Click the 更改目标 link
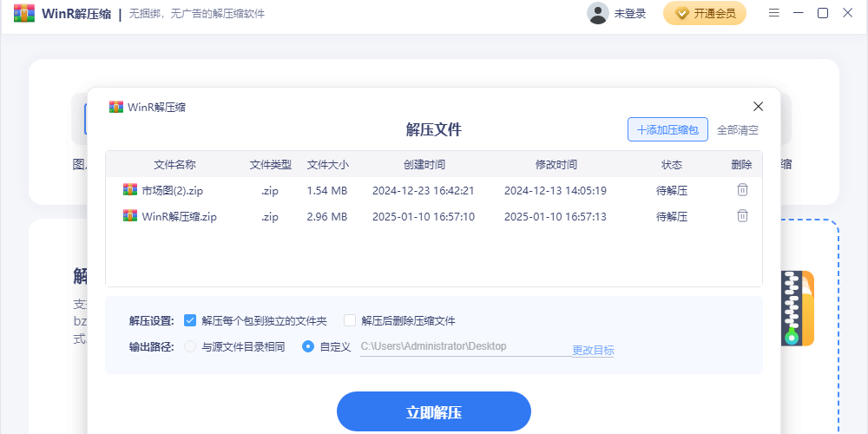Image resolution: width=868 pixels, height=434 pixels. tap(593, 351)
